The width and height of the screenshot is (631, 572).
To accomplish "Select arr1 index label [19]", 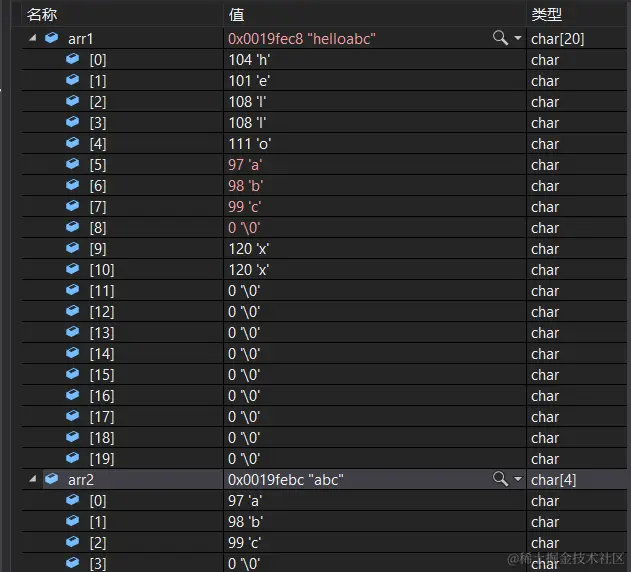I will 102,458.
